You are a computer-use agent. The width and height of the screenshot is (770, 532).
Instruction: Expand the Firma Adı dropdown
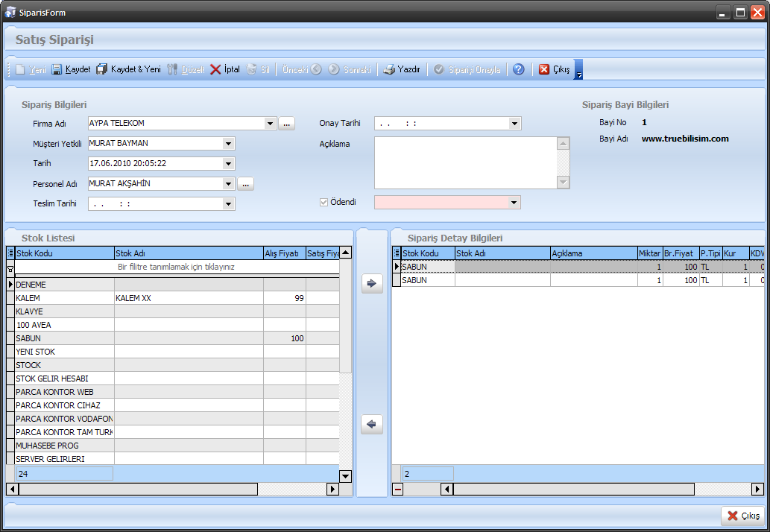tap(271, 123)
